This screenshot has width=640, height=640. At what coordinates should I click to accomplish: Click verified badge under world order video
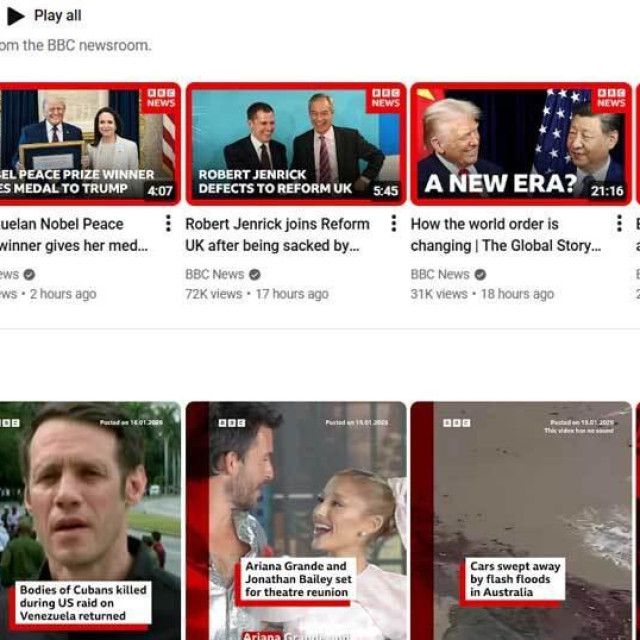coord(480,275)
